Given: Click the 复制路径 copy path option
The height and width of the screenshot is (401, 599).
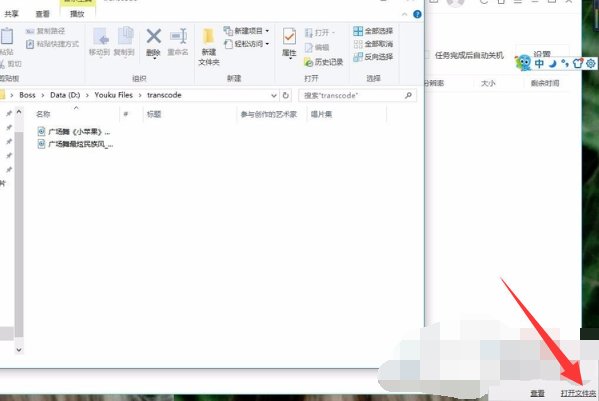Looking at the screenshot, I should click(x=45, y=31).
